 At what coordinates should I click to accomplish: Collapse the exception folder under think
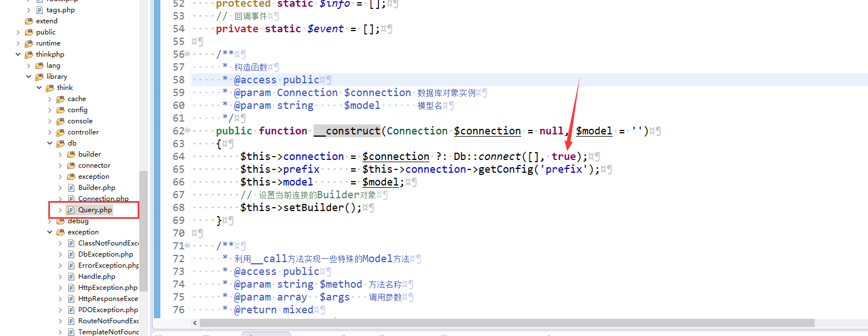point(50,232)
